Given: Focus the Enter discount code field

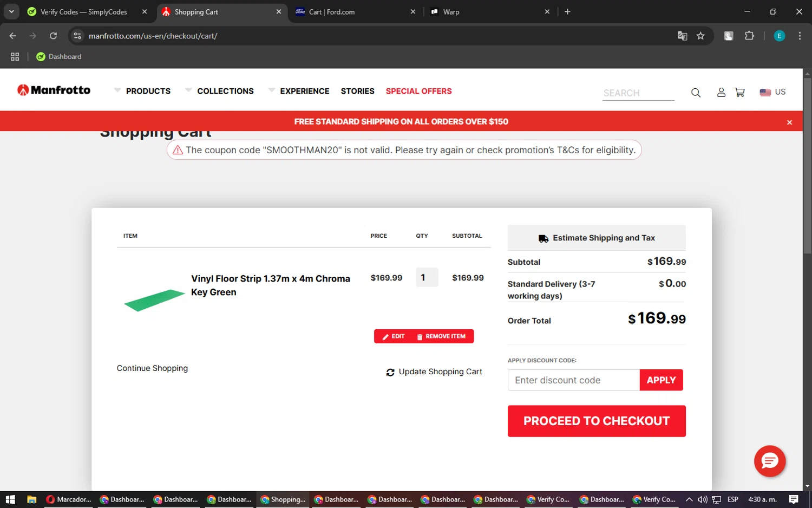Looking at the screenshot, I should pyautogui.click(x=573, y=380).
